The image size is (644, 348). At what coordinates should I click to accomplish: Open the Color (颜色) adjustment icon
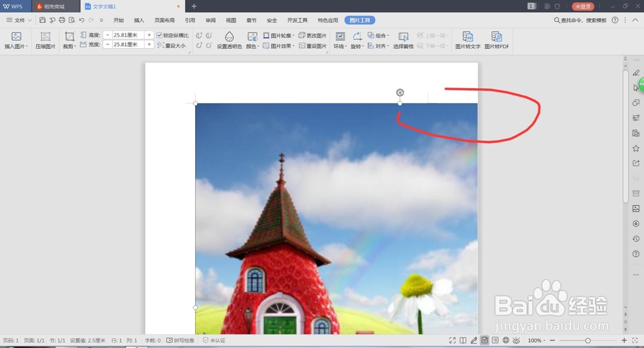pos(252,37)
